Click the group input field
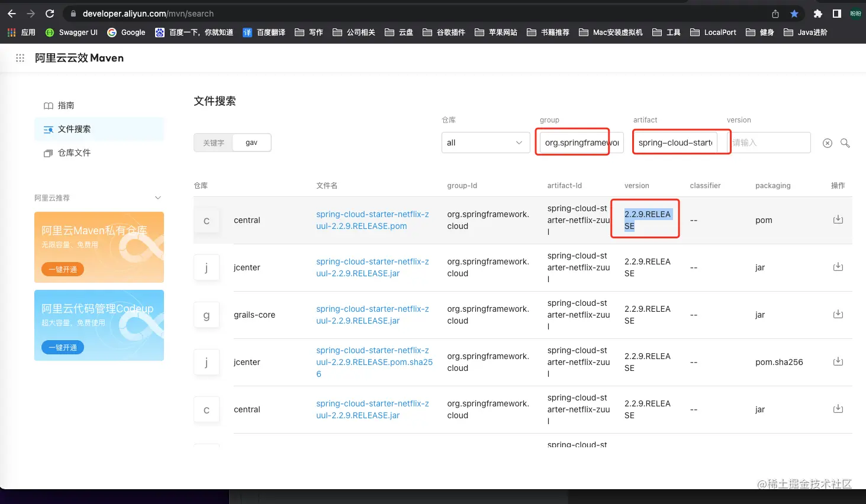The image size is (866, 504). tap(581, 143)
